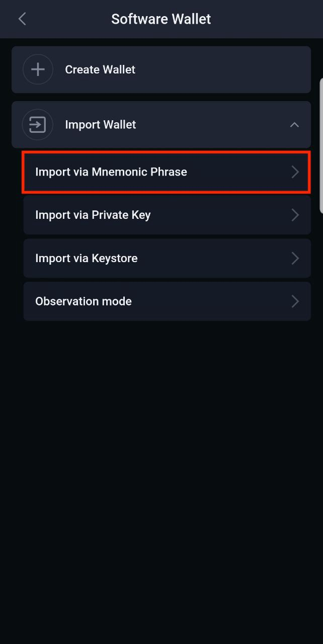Tap the Import Wallet arrow-box icon
The image size is (323, 644).
(38, 124)
